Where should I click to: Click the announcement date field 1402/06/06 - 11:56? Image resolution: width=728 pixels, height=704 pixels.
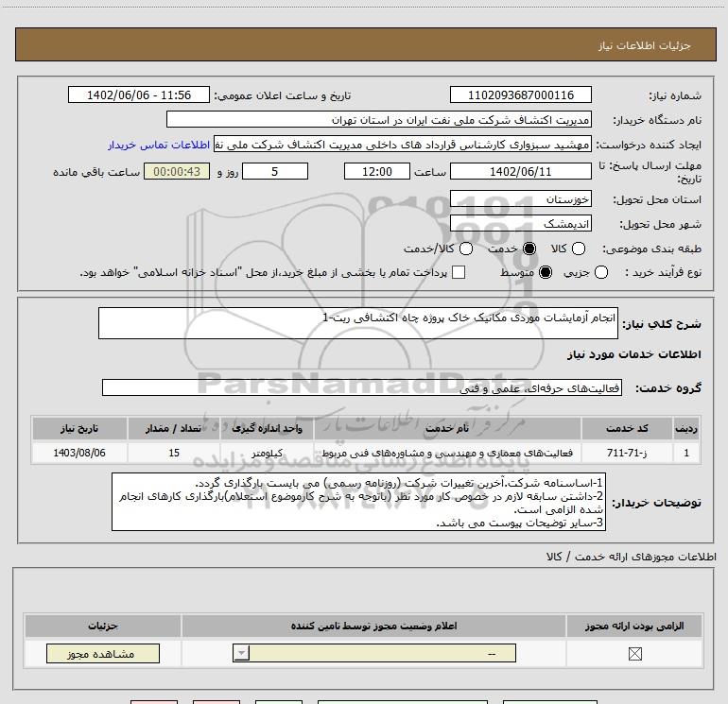(x=139, y=94)
